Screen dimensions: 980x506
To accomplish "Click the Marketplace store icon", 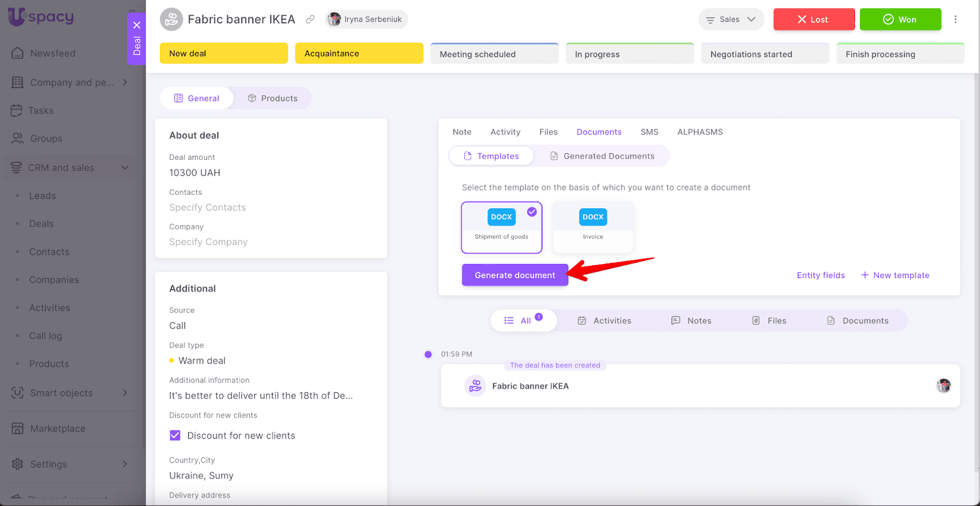I will [18, 429].
